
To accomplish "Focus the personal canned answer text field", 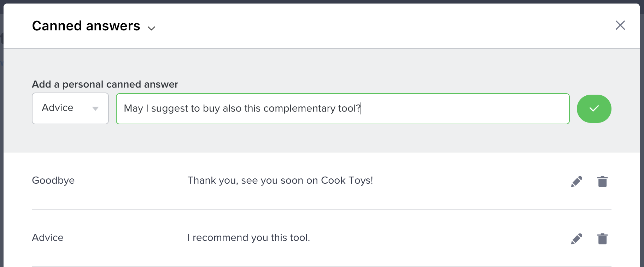I will click(x=459, y=109).
